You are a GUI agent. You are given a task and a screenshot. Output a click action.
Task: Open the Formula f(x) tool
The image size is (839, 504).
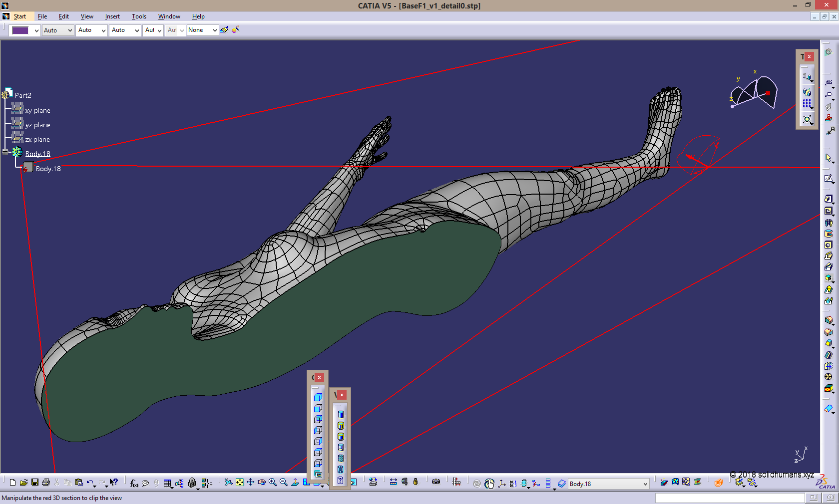(x=133, y=483)
